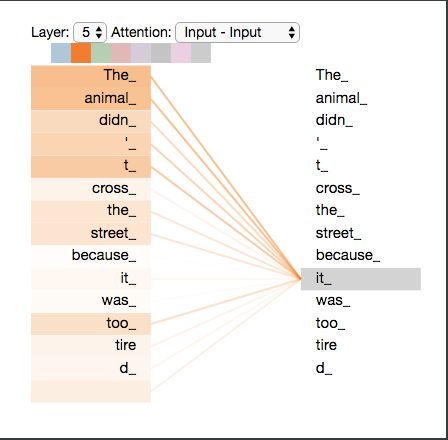
Task: Toggle the light green attention head swatch
Action: 101,53
